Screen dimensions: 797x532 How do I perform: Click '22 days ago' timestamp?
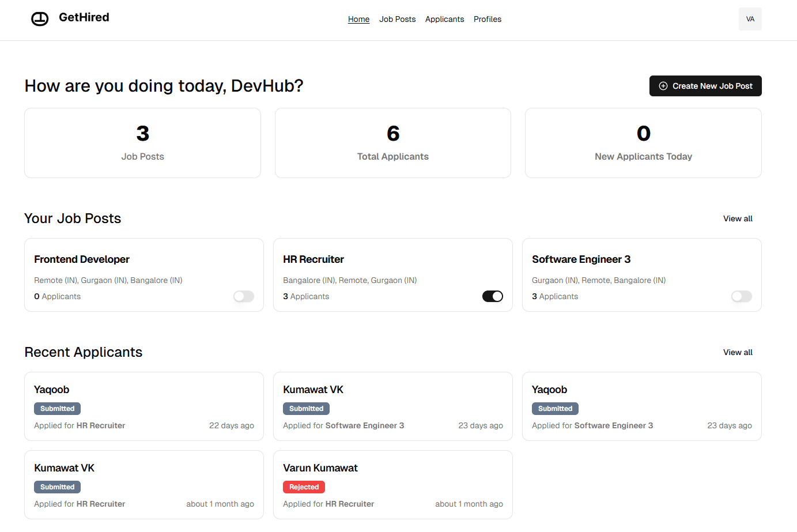coord(232,425)
